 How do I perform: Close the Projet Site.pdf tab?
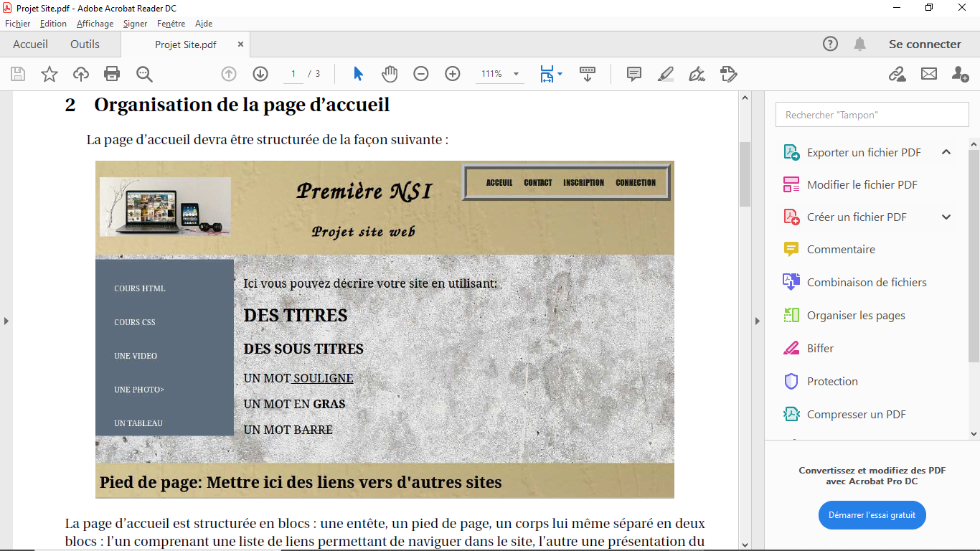click(240, 44)
